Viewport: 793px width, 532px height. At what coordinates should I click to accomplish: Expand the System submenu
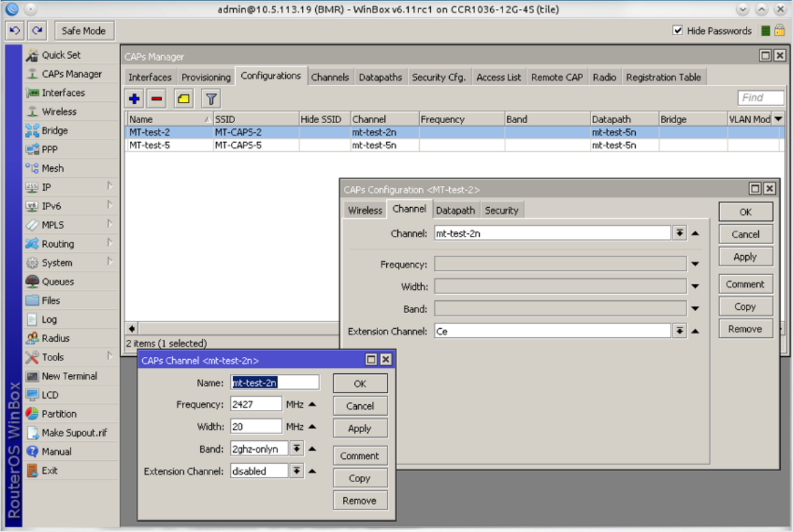[x=110, y=262]
